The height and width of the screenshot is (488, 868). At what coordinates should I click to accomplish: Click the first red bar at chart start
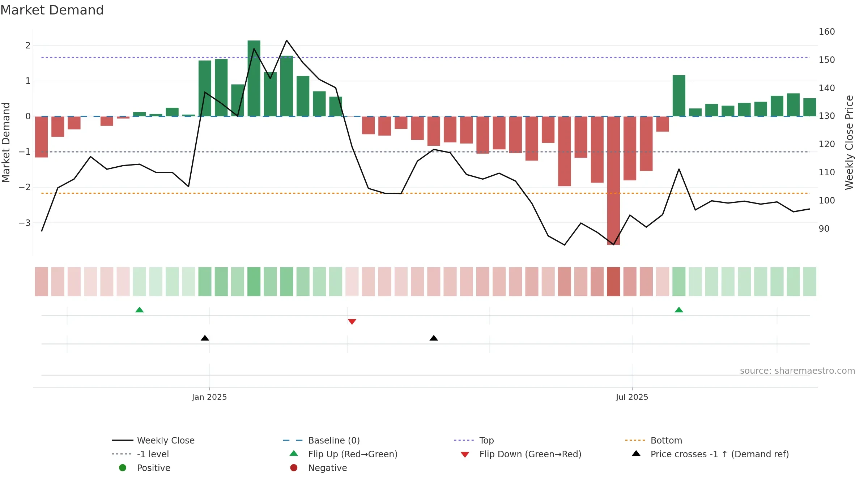tap(41, 137)
